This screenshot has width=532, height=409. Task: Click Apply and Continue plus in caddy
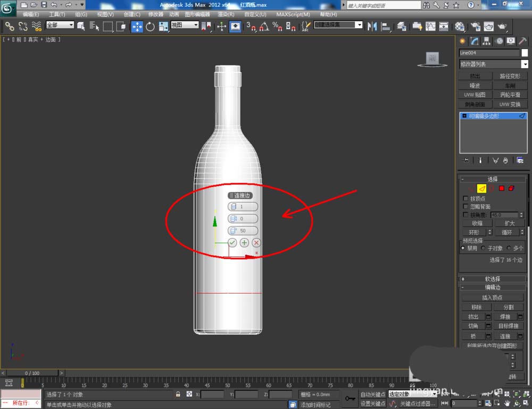(x=244, y=243)
